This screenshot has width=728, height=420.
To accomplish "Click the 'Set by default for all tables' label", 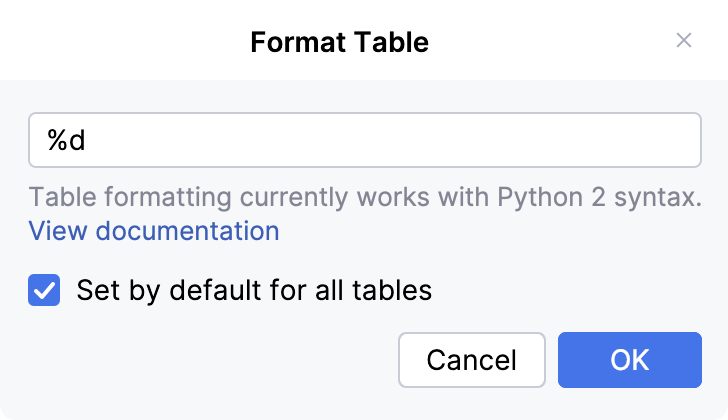I will tap(254, 291).
